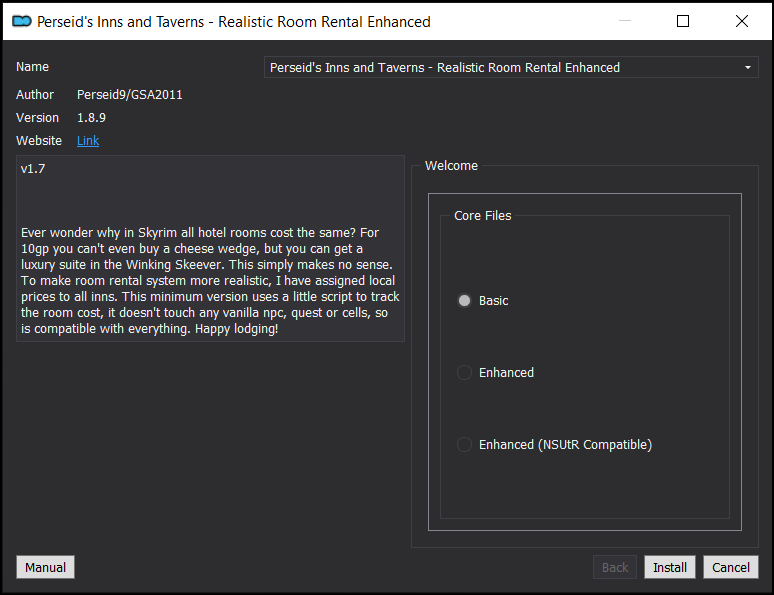Click the version value 1.8.9
This screenshot has width=774, height=595.
[91, 118]
